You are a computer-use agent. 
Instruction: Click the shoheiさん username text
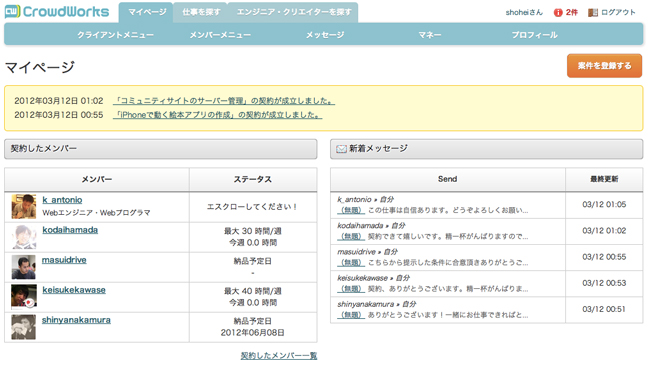point(524,12)
